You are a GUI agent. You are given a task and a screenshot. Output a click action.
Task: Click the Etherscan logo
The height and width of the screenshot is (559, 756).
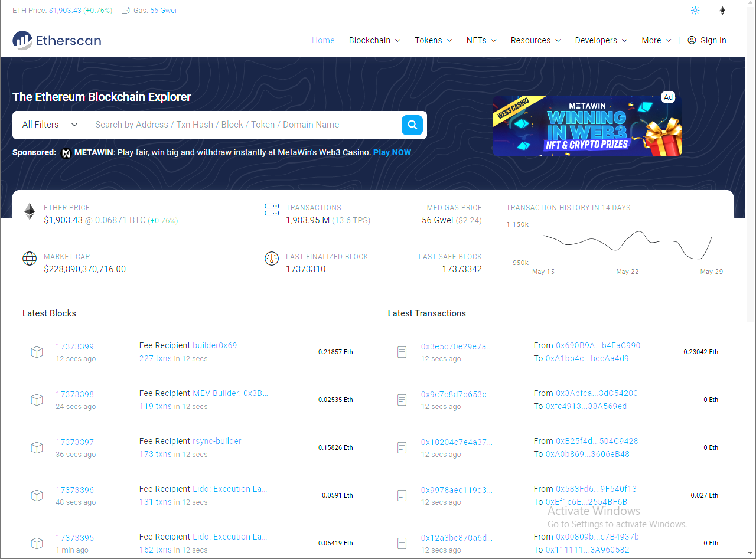[57, 40]
